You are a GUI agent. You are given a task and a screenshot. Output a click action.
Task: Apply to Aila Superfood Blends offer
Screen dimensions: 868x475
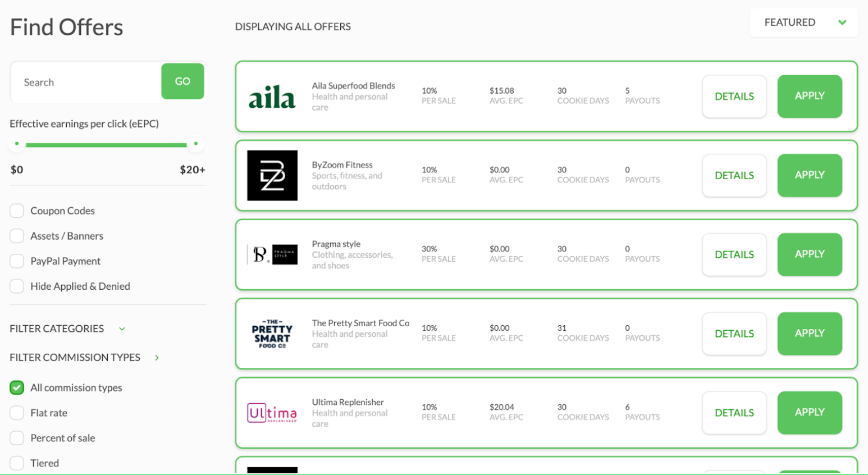coord(810,96)
